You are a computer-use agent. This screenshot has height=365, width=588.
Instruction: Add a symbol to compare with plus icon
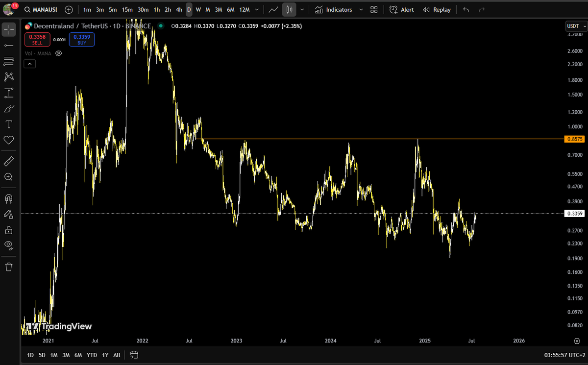pos(69,9)
